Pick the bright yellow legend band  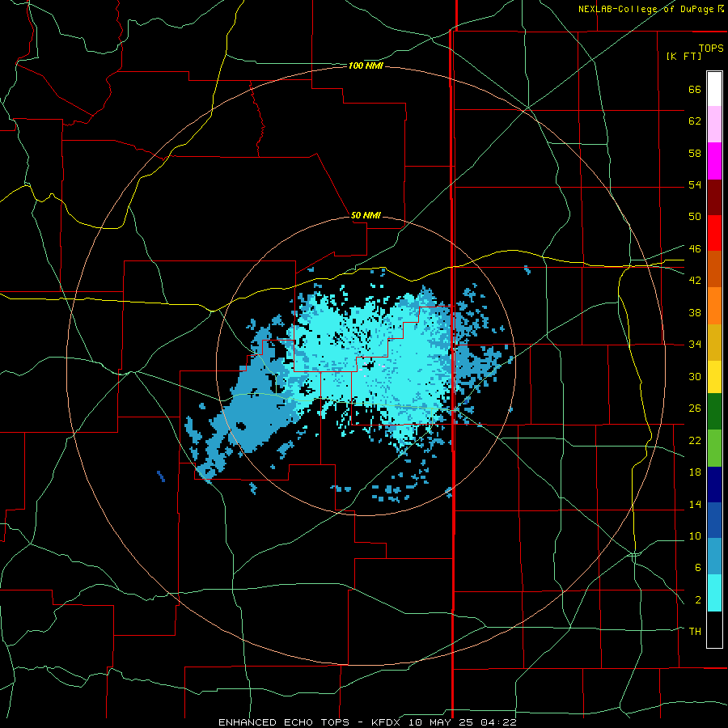point(714,377)
